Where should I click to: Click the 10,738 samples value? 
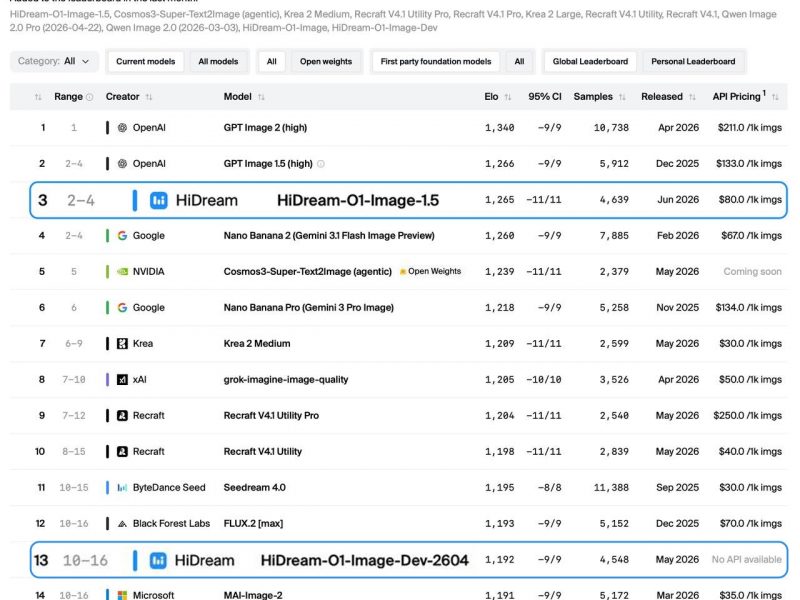(611, 128)
